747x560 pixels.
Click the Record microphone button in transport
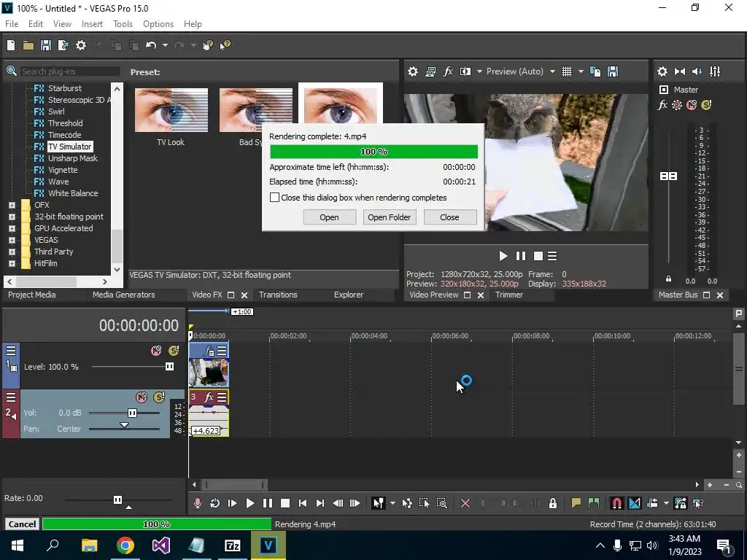(197, 503)
